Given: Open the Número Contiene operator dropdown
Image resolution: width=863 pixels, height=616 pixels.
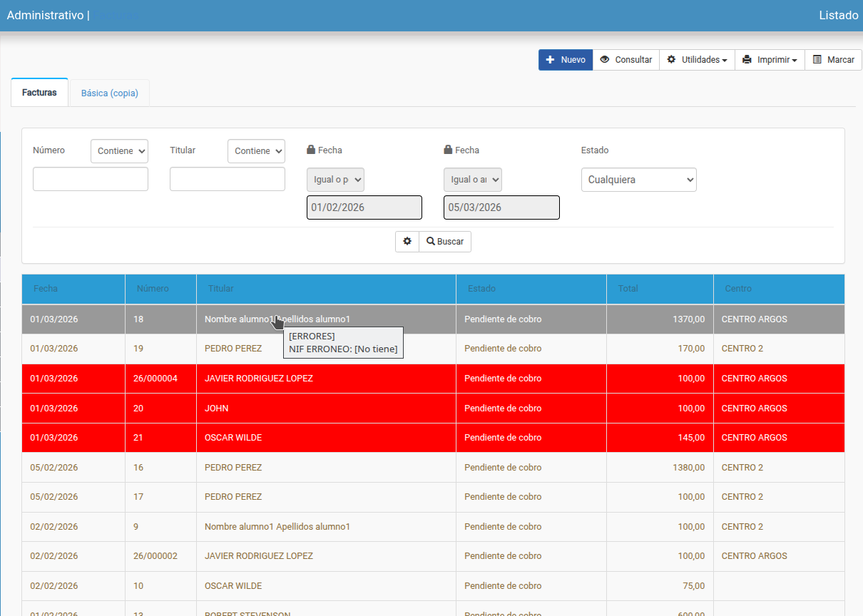Looking at the screenshot, I should tap(119, 151).
